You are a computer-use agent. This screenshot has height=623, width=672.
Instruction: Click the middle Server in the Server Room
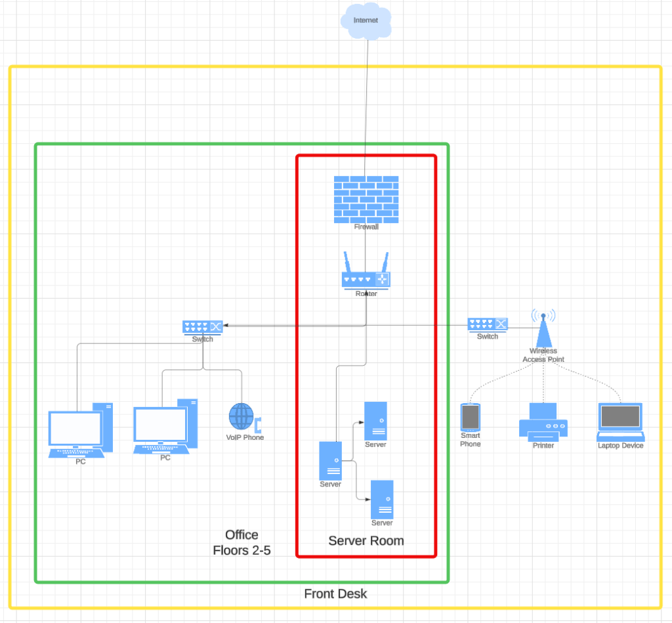tap(330, 462)
